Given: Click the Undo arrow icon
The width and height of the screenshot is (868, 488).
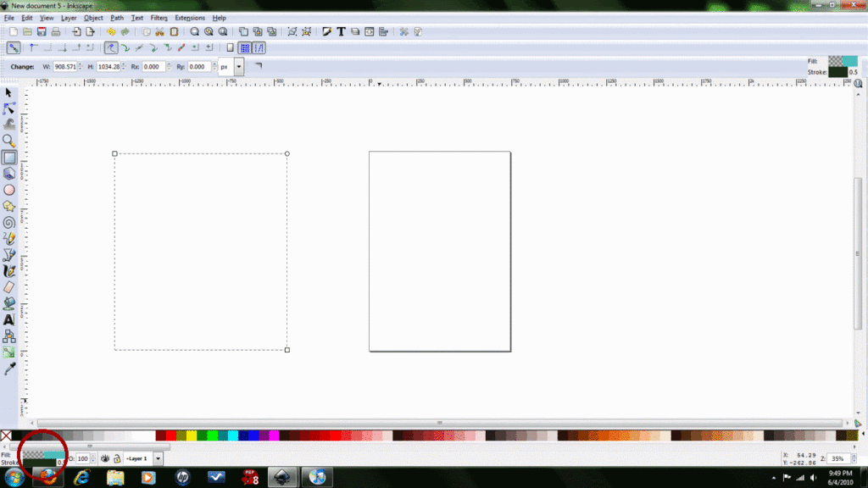Looking at the screenshot, I should pos(111,32).
